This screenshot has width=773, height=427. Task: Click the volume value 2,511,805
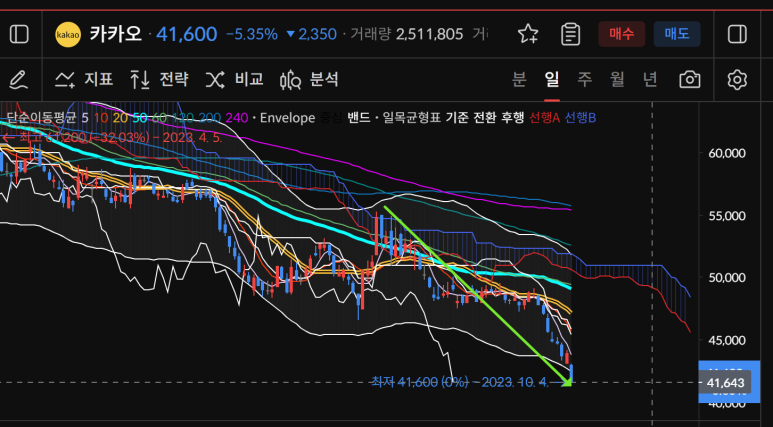(x=429, y=34)
